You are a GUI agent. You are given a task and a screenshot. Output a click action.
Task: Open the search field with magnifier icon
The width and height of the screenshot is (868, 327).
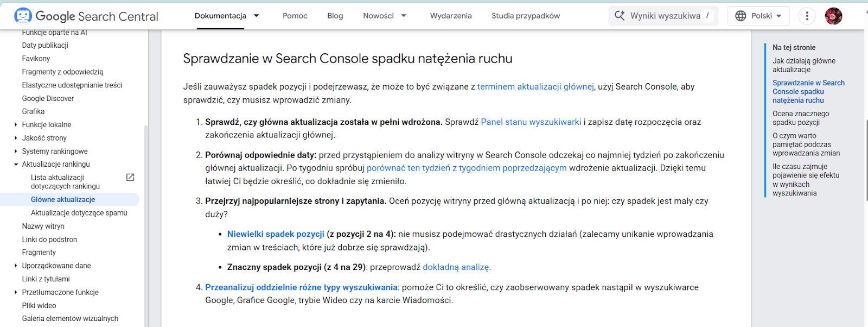click(x=663, y=16)
